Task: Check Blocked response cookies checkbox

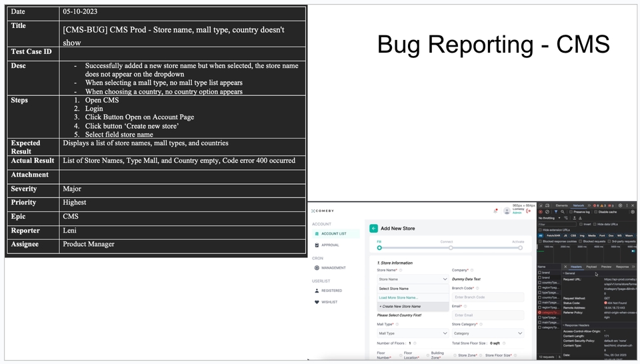Action: click(540, 241)
